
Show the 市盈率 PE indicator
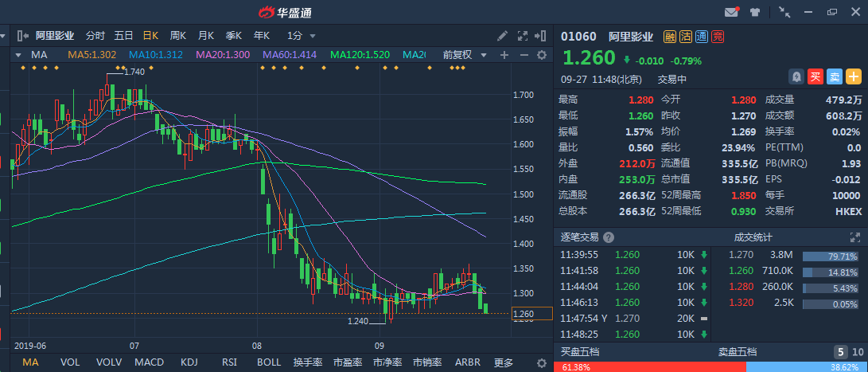pyautogui.click(x=348, y=362)
